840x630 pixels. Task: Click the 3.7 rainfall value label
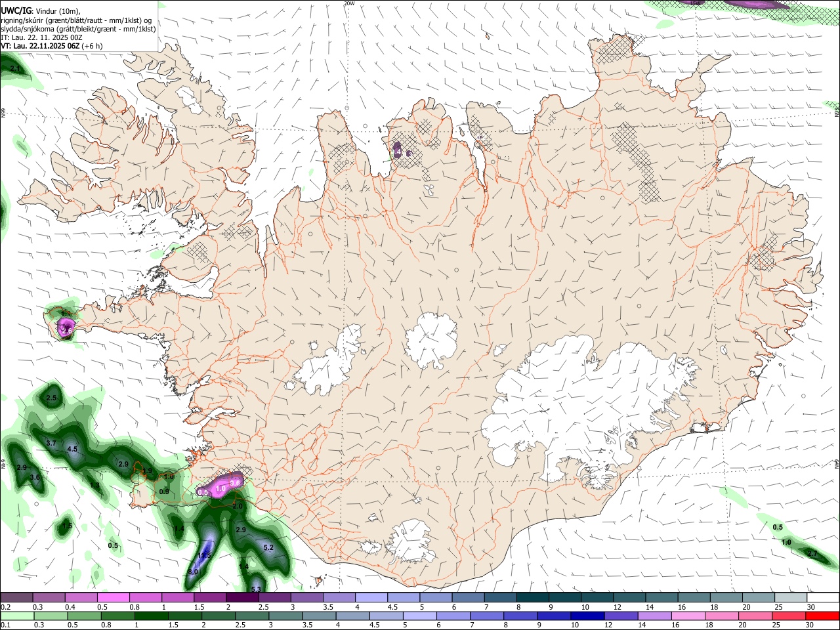51,444
